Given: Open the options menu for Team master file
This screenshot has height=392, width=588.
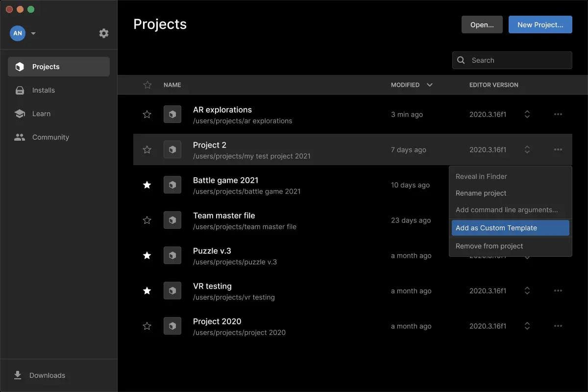Looking at the screenshot, I should point(558,220).
